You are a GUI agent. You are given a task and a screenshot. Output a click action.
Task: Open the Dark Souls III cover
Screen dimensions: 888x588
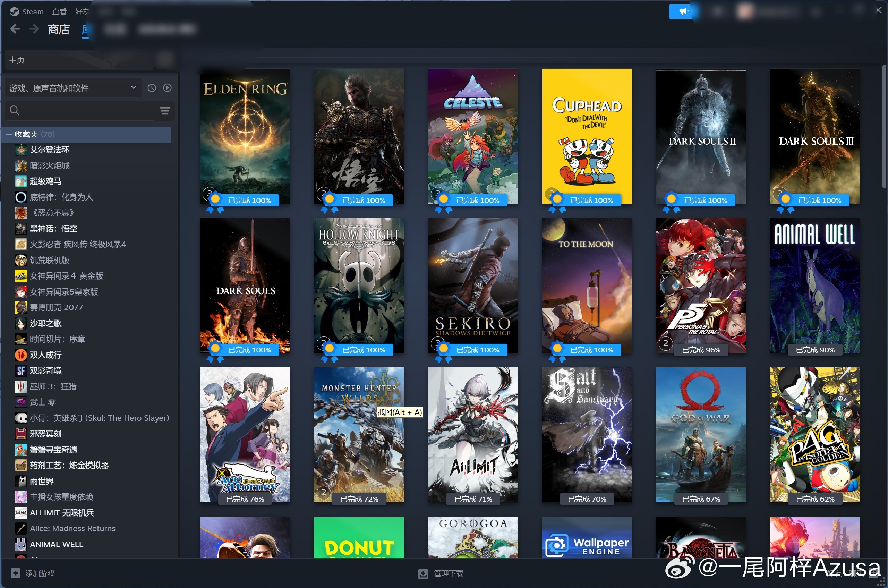pyautogui.click(x=815, y=136)
